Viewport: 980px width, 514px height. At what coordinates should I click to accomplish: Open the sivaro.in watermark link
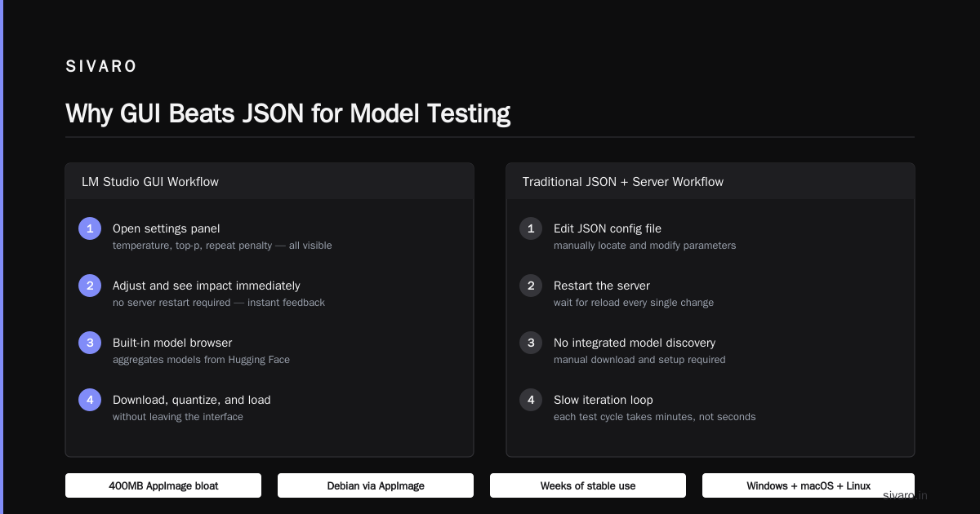[905, 495]
